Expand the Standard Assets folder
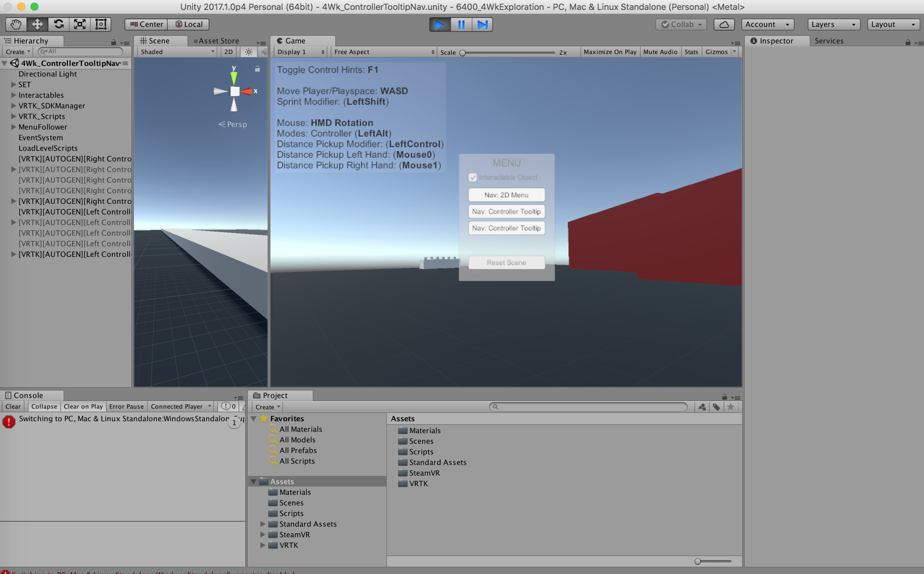This screenshot has height=574, width=924. pos(262,523)
